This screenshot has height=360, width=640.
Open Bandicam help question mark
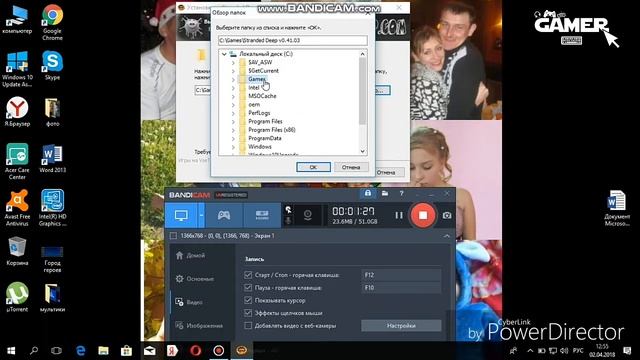pyautogui.click(x=402, y=193)
